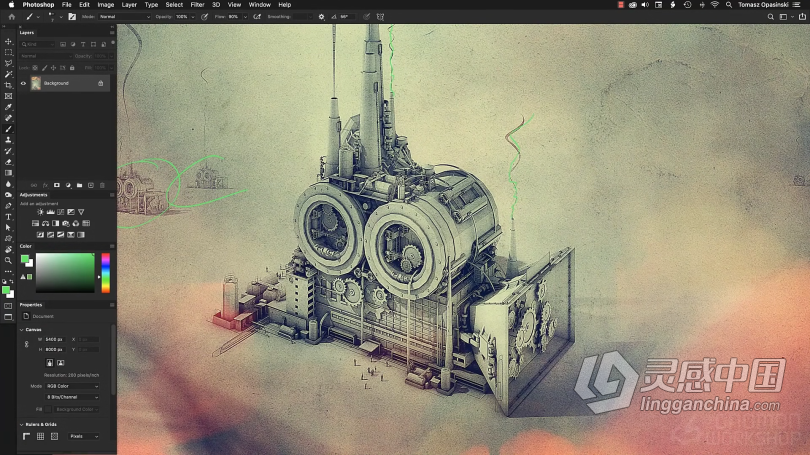Open the Window menu
810x455 pixels.
coord(260,5)
